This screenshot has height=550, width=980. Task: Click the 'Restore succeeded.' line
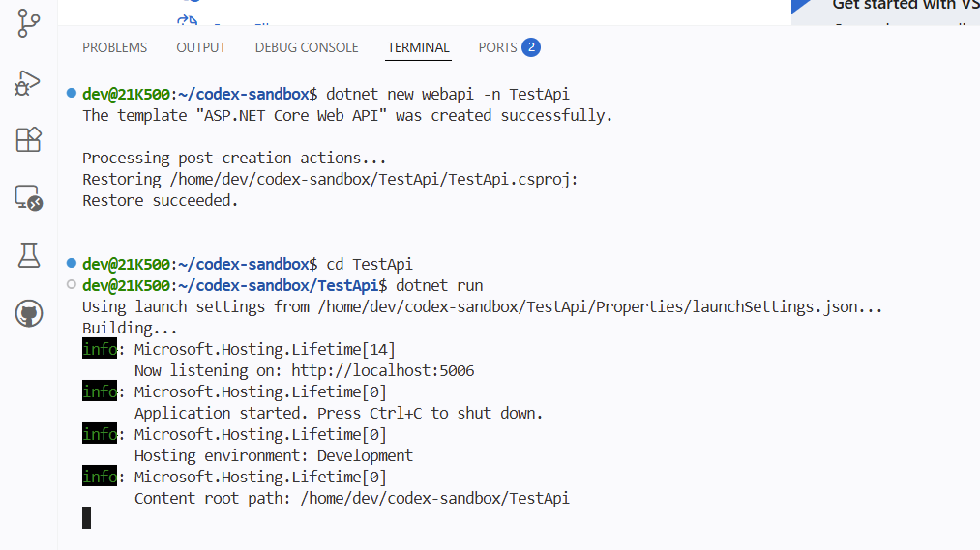coord(160,201)
